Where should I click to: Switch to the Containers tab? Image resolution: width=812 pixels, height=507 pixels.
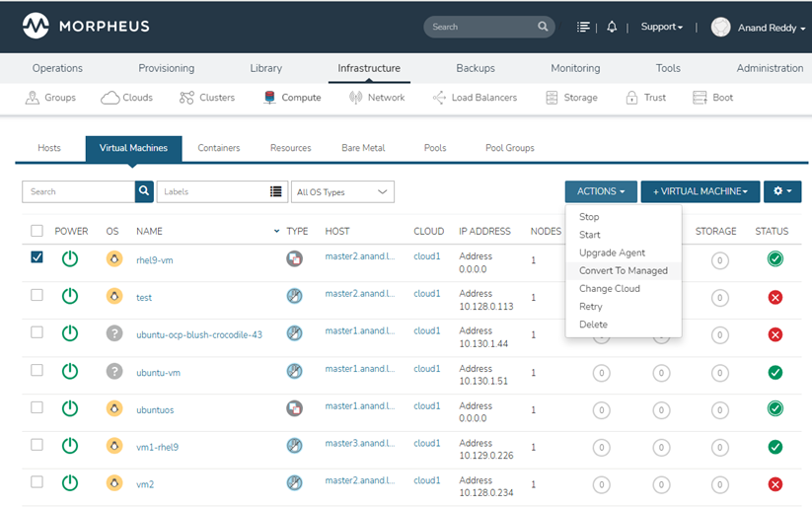click(218, 148)
